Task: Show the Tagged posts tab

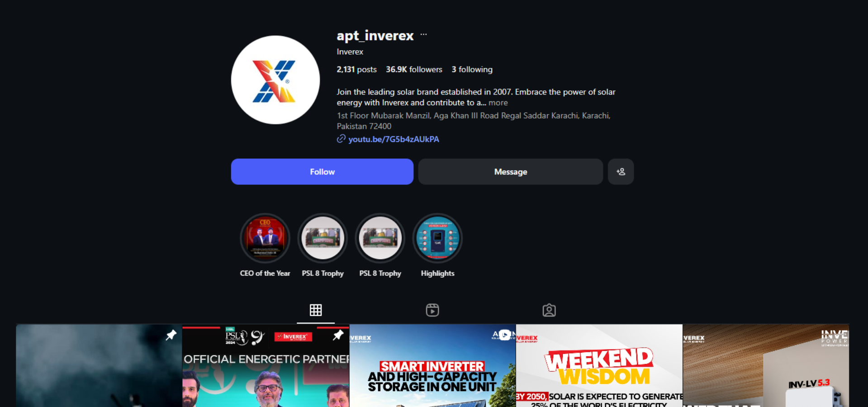Action: coord(549,310)
